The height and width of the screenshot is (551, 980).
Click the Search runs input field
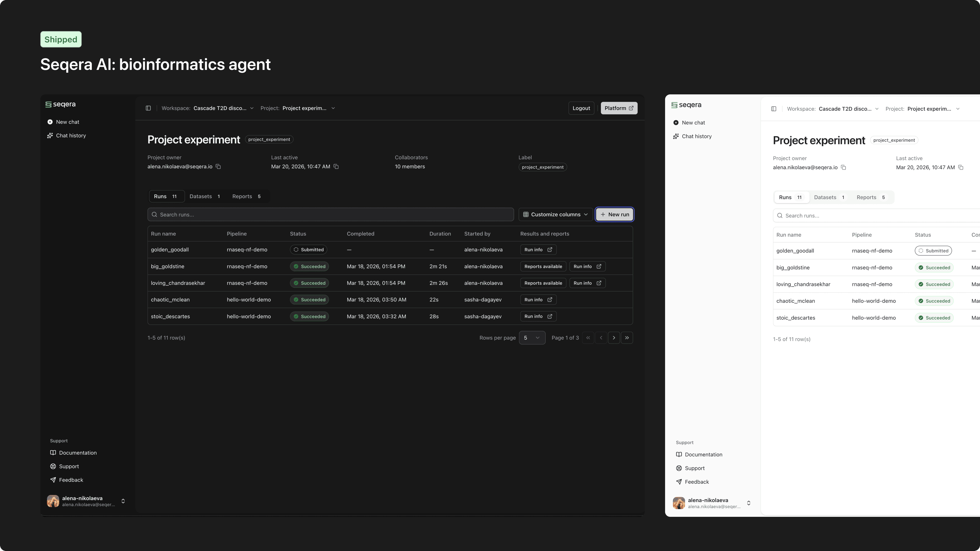tap(330, 215)
